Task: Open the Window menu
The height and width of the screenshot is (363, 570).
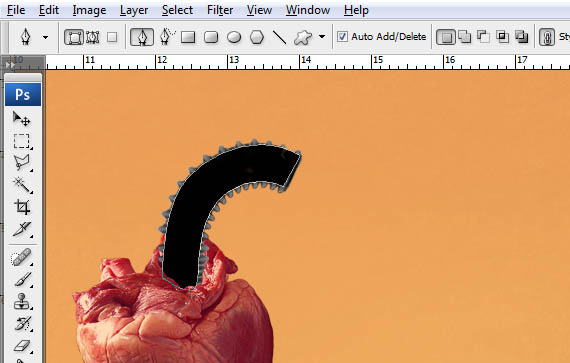Action: [308, 10]
